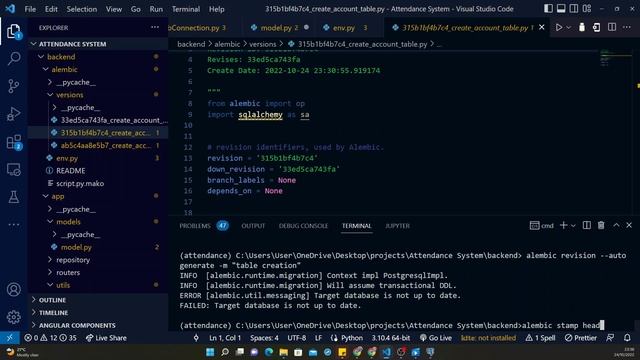Click Python 3.10.4 64-bit interpreter selector

click(x=391, y=338)
